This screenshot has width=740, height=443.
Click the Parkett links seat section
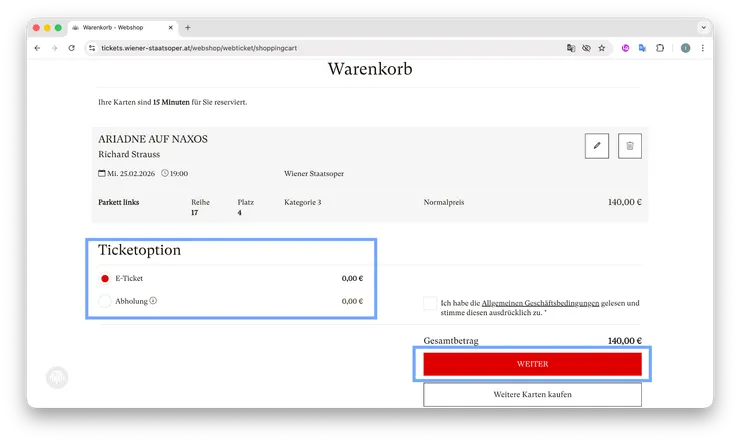[118, 202]
